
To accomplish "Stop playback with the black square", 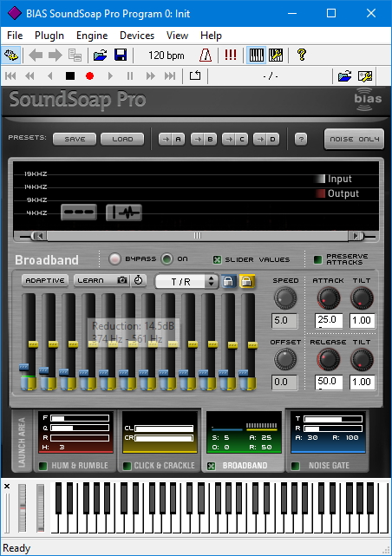I will click(70, 75).
